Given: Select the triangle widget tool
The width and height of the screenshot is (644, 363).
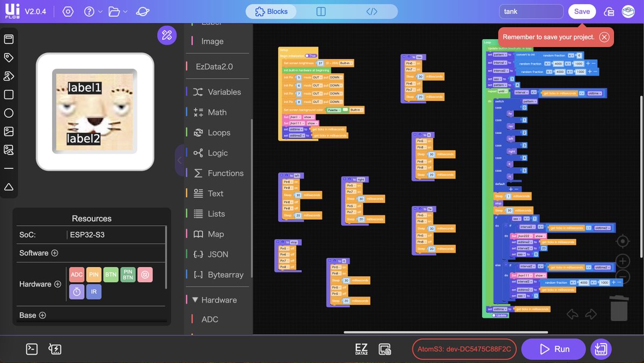Looking at the screenshot, I should 9,187.
